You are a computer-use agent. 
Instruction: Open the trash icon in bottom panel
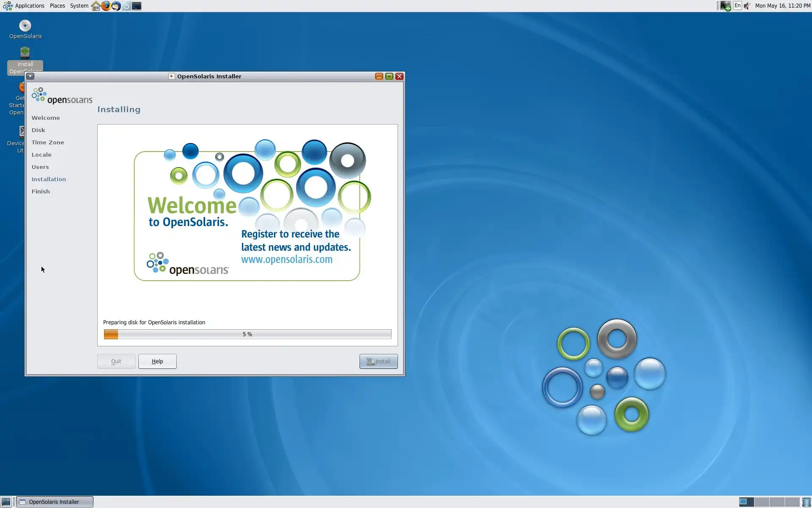(x=807, y=502)
